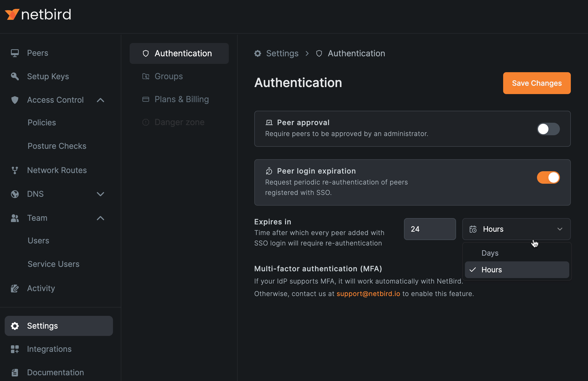This screenshot has height=381, width=588.
Task: Expand the DNS section
Action: (101, 194)
